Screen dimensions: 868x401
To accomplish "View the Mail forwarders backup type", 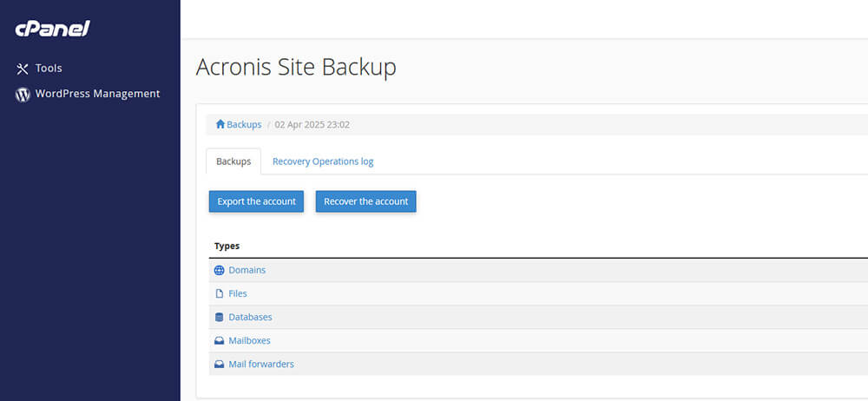I will point(261,364).
